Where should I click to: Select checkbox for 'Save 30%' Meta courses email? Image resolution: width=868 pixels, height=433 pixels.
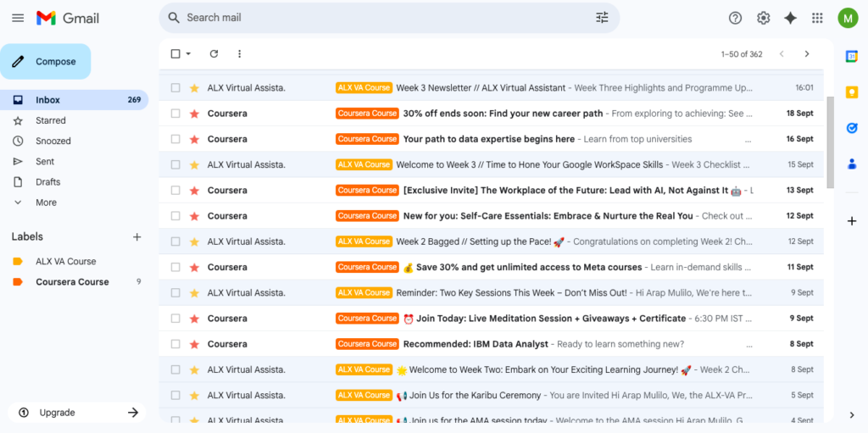coord(175,267)
